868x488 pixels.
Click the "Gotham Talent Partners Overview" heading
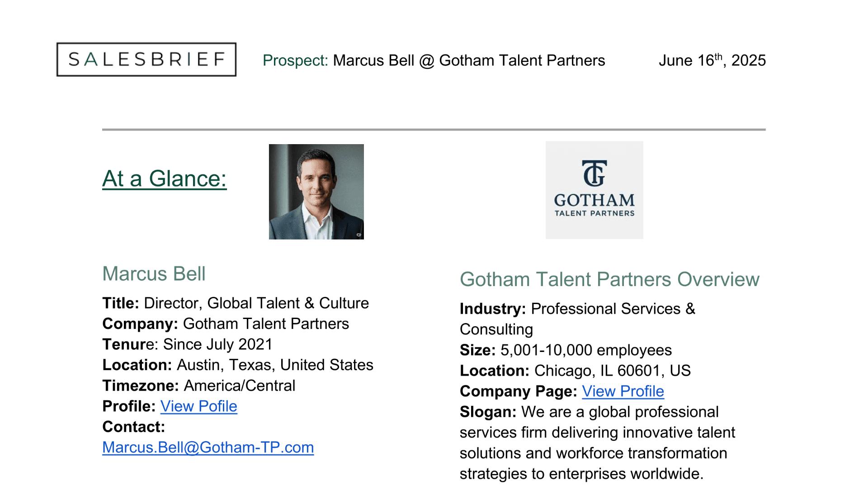coord(609,279)
